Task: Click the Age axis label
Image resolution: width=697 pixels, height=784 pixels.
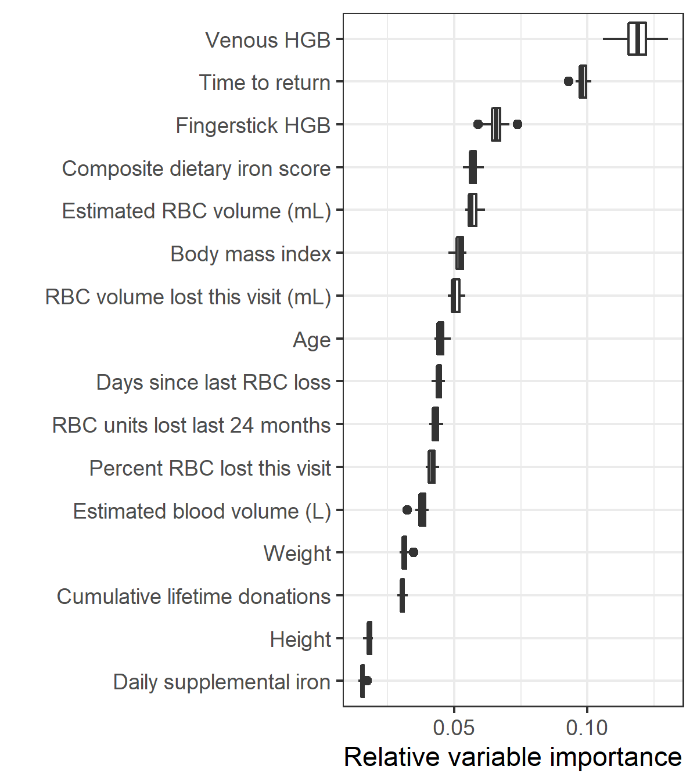Action: pyautogui.click(x=312, y=340)
